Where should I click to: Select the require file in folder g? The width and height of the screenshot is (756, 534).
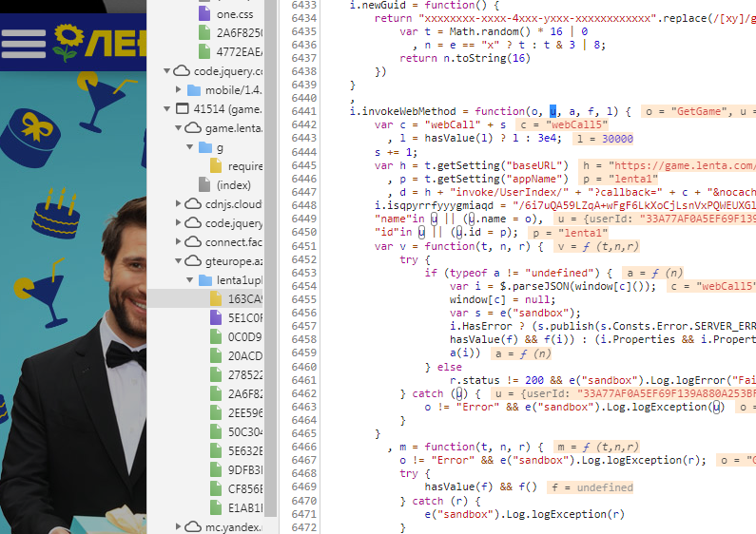pos(245,166)
